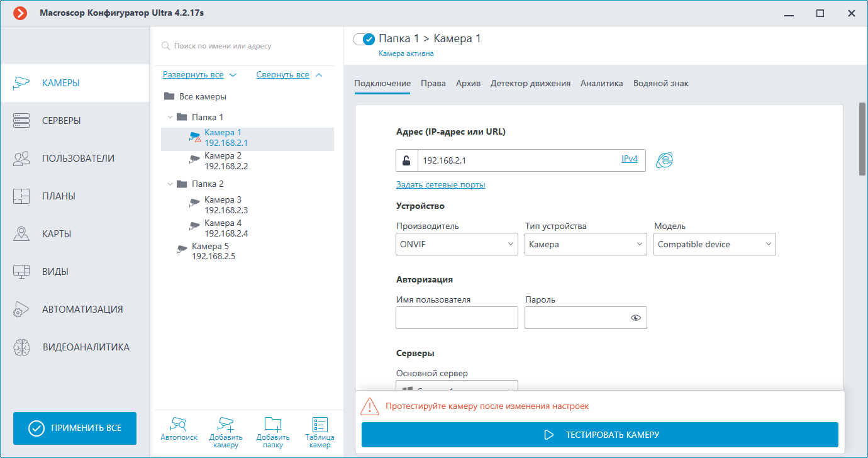The width and height of the screenshot is (868, 458).
Task: Click the IPv4 link
Action: click(x=630, y=159)
